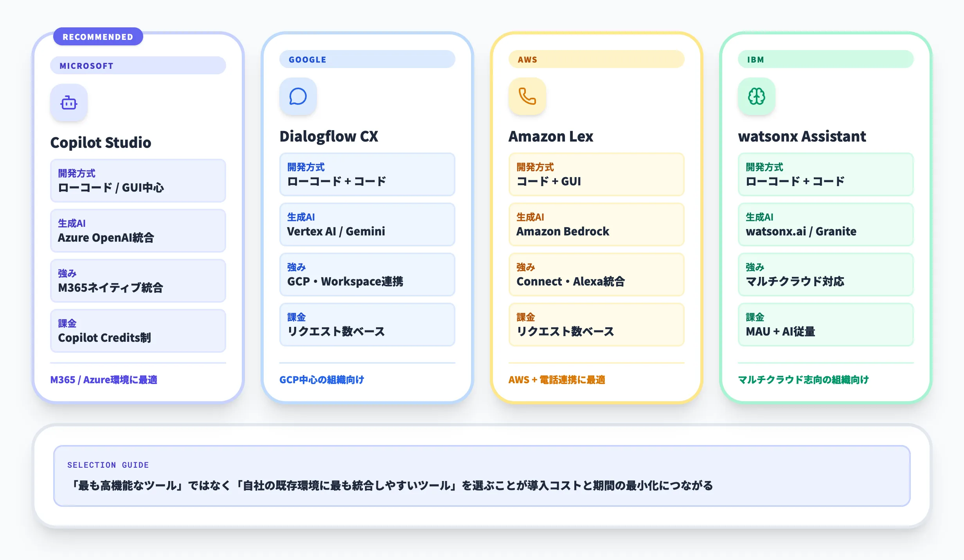Select the GOOGLE vendor badge

point(367,59)
